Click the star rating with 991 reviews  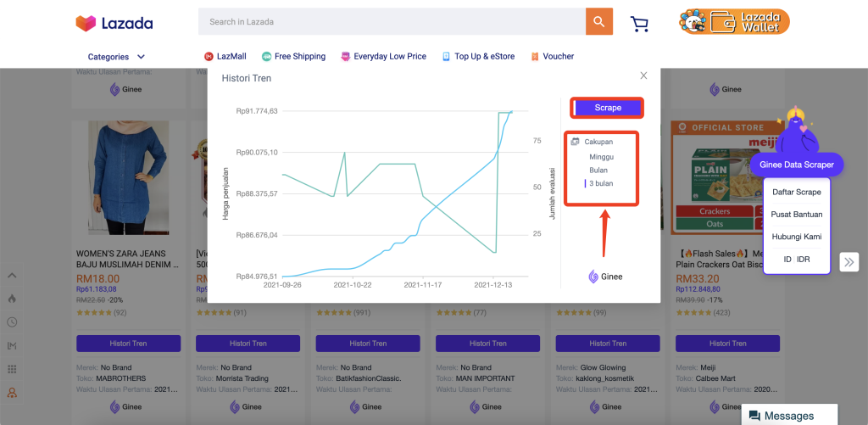pyautogui.click(x=342, y=313)
